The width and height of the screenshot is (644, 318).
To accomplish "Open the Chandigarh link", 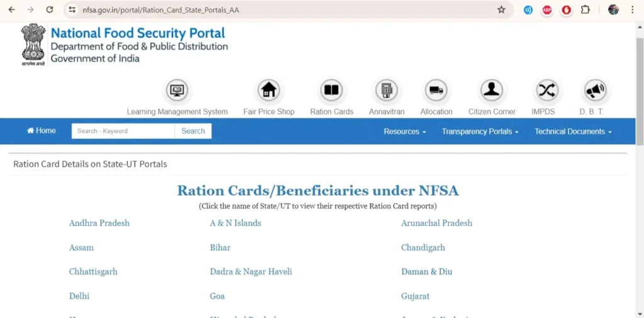I will 423,248.
